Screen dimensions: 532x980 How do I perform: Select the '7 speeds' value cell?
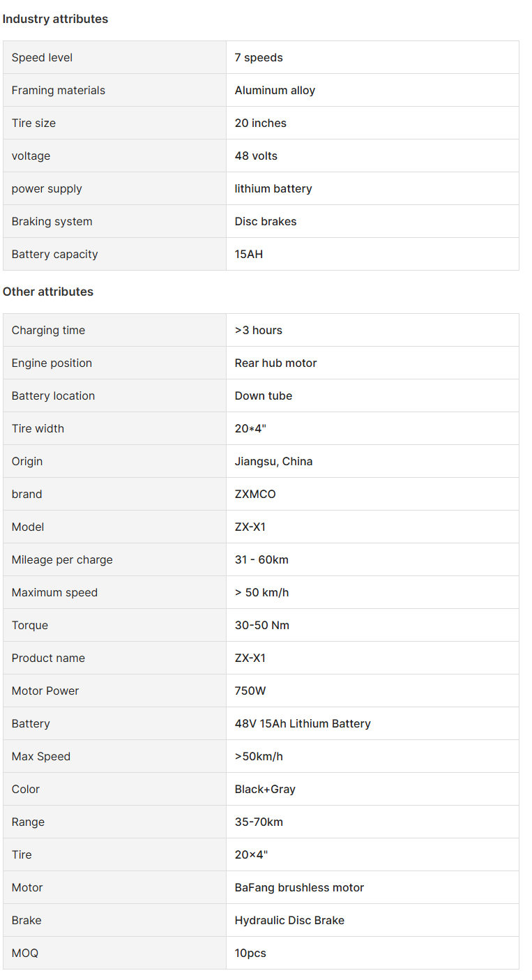[372, 57]
